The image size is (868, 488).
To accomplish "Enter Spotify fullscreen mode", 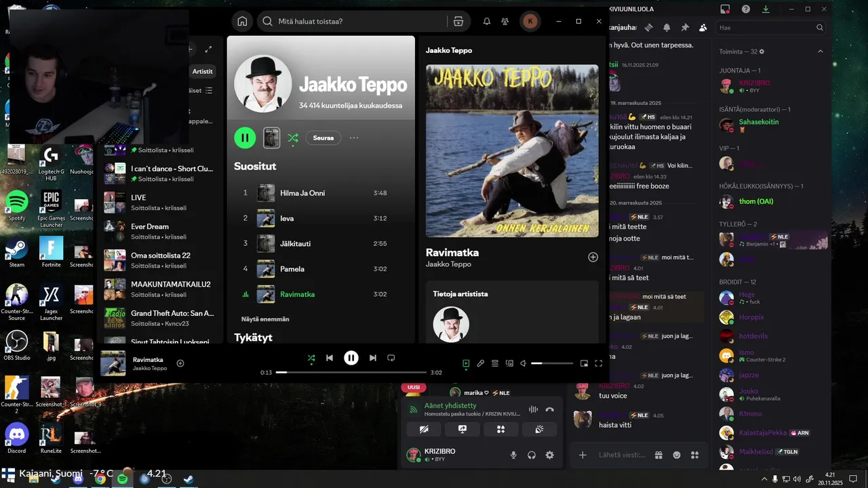I will (x=598, y=363).
